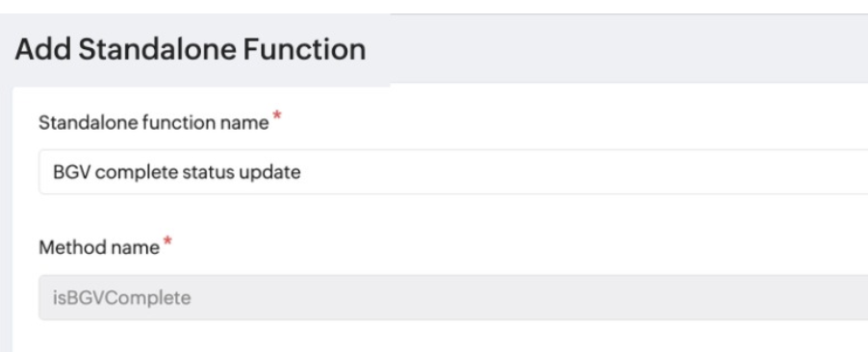Click the Standalone function name input field
Screen dimensions: 868x352
pos(453,171)
